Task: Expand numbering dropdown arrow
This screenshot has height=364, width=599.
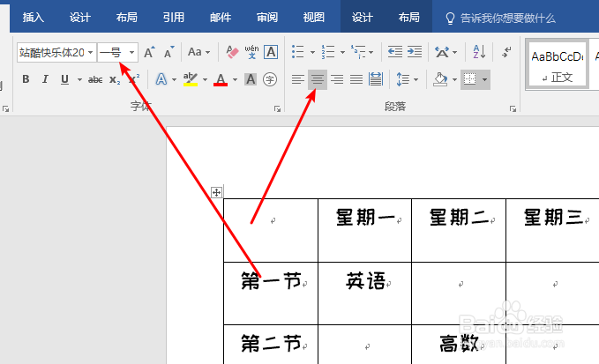Action: 342,52
